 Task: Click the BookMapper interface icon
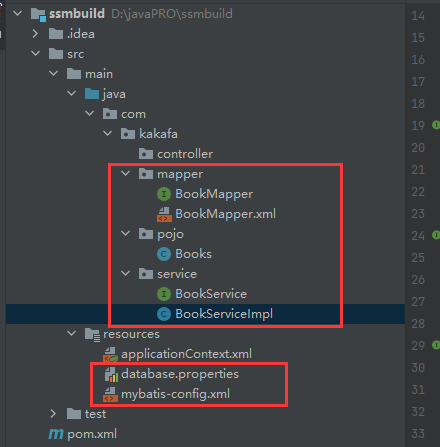coord(164,194)
